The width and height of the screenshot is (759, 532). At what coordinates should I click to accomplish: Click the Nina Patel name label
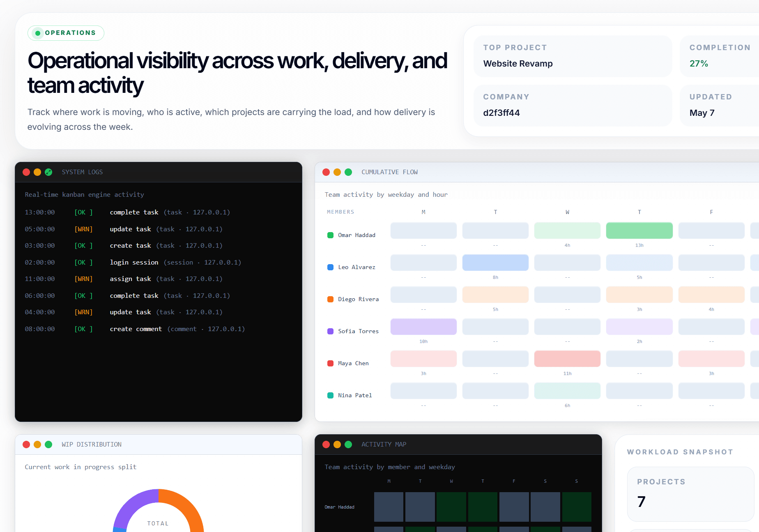coord(355,395)
